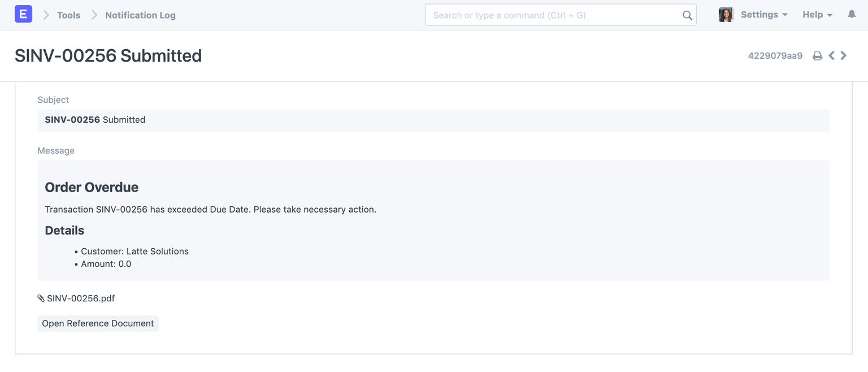Click the search magnifier icon
The image size is (868, 372).
point(687,15)
